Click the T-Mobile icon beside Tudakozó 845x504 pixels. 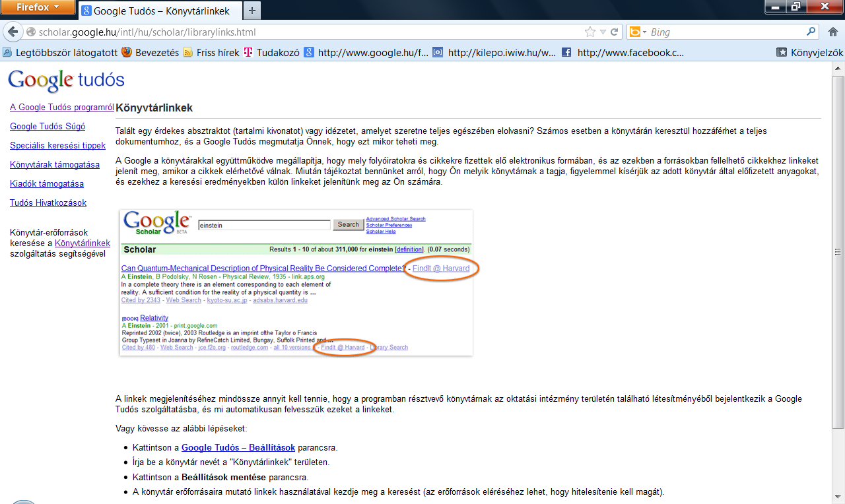248,52
